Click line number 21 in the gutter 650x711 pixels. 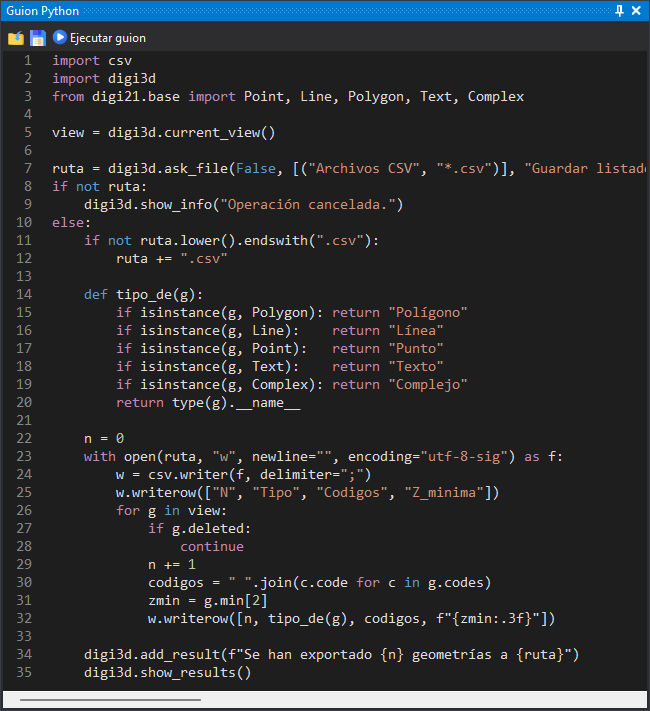pos(24,420)
